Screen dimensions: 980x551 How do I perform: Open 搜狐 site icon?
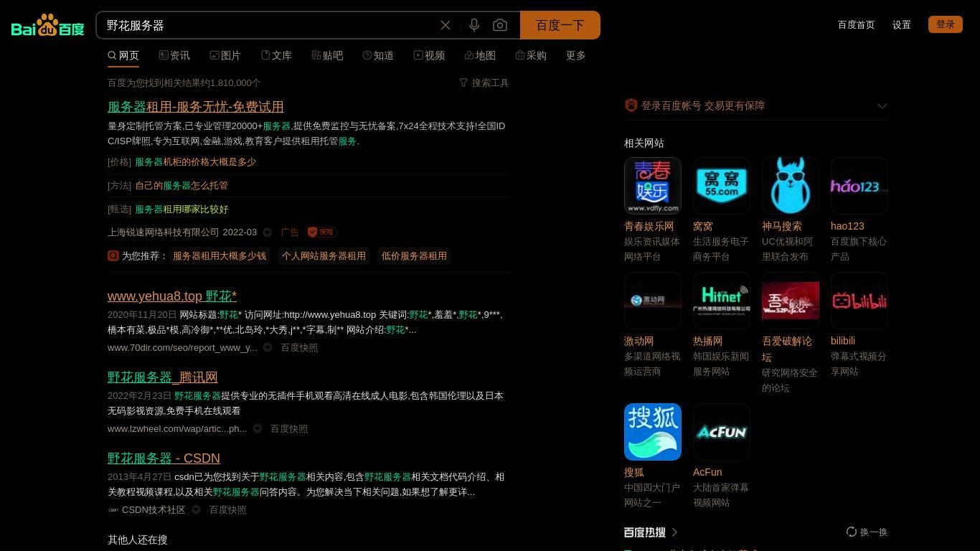tap(653, 432)
